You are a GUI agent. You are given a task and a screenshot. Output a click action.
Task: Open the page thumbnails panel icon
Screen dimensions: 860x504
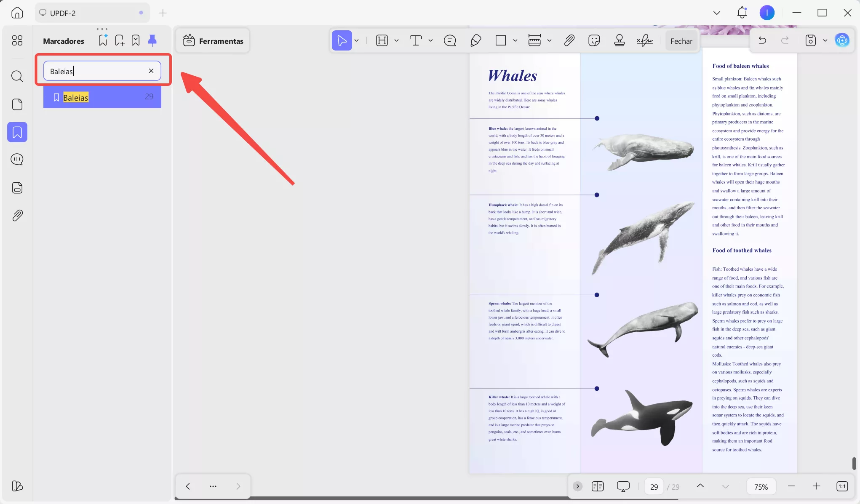pos(17,104)
